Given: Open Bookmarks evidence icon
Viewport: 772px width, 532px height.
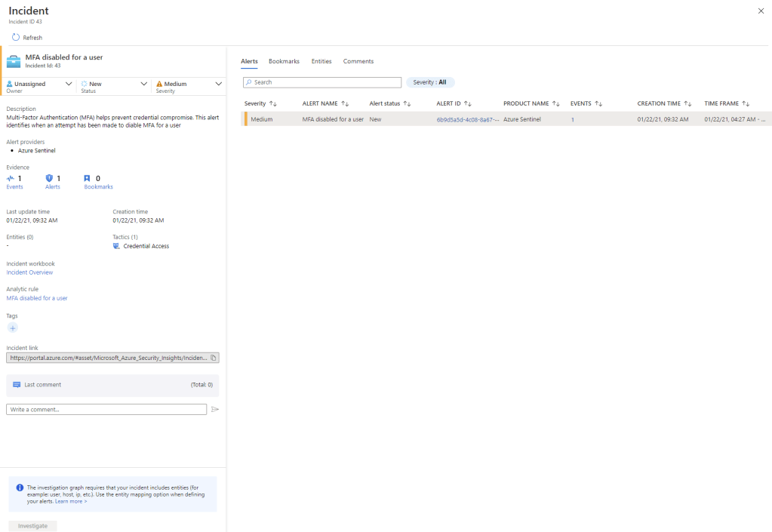Looking at the screenshot, I should [x=87, y=178].
